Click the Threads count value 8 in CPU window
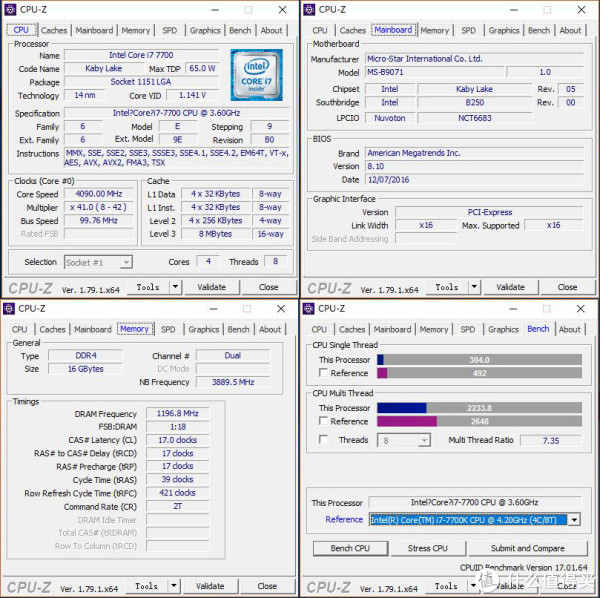The height and width of the screenshot is (598, 600). point(275,261)
